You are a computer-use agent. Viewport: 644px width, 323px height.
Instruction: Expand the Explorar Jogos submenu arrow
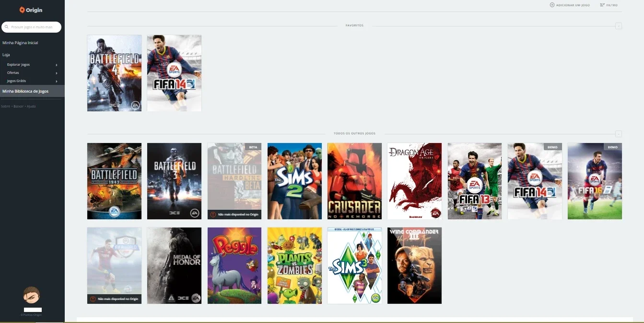[x=57, y=65]
